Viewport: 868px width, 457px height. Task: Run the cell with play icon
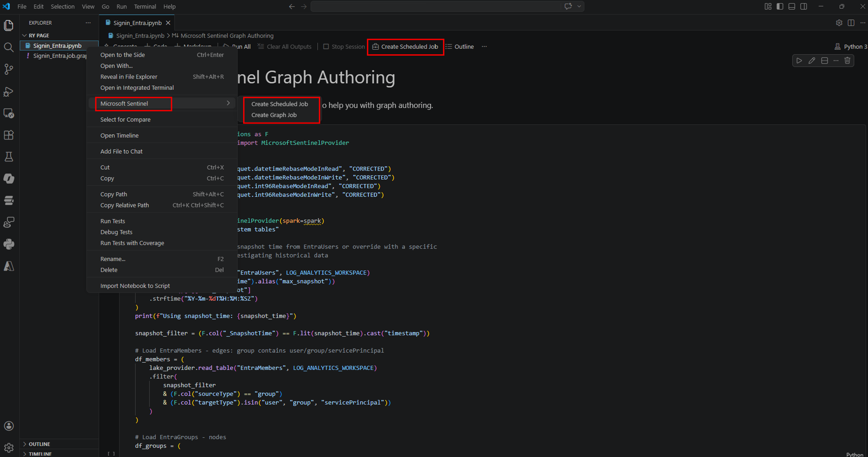click(x=799, y=61)
